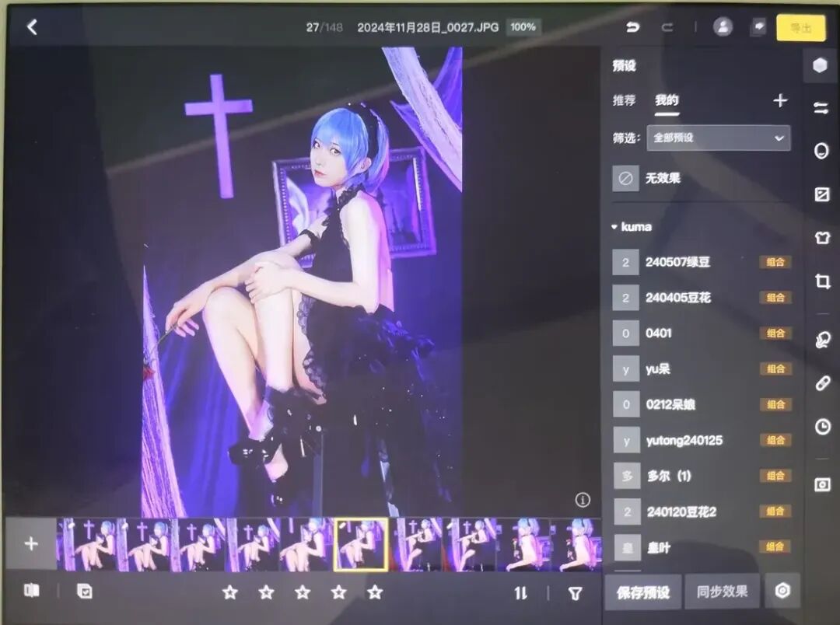Image resolution: width=840 pixels, height=625 pixels.
Task: Show image info with the i icon
Action: point(583,500)
